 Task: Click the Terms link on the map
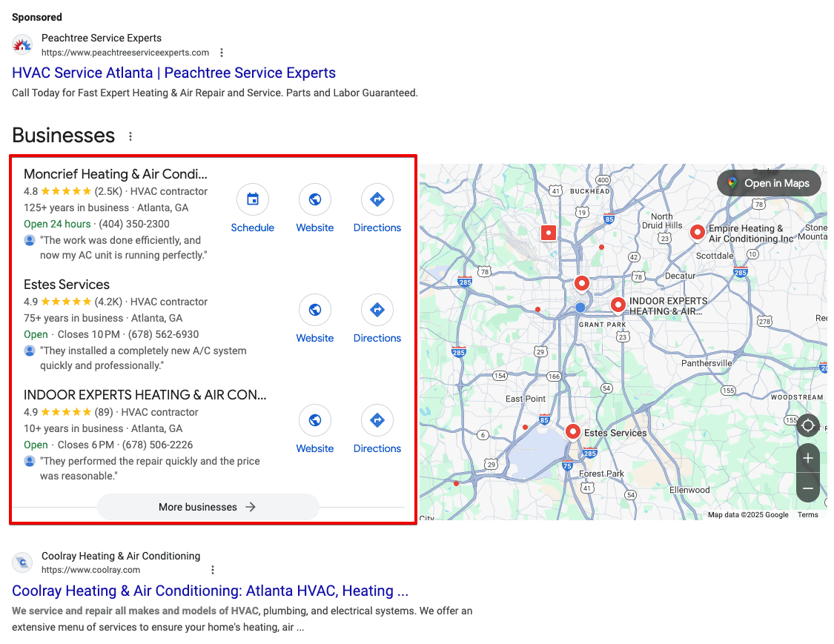[807, 514]
